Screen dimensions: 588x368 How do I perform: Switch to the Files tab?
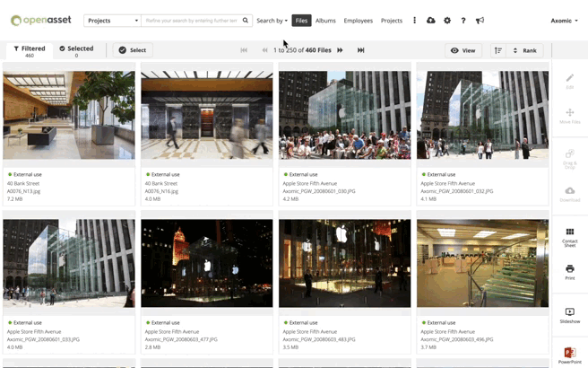click(x=301, y=21)
